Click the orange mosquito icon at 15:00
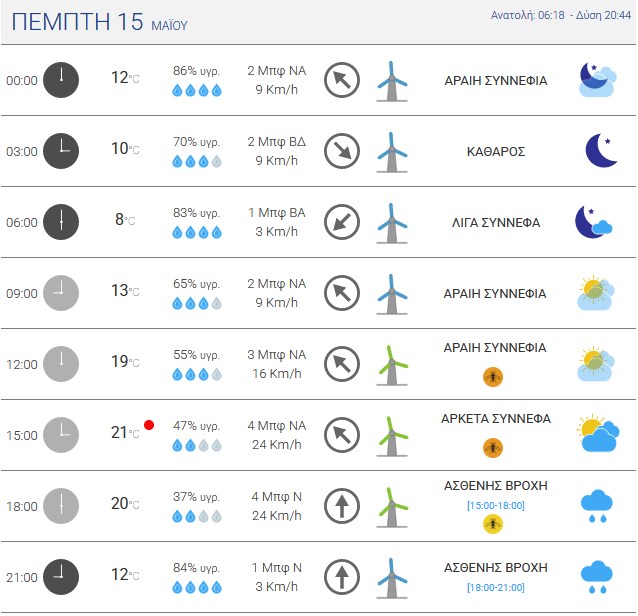 (493, 448)
